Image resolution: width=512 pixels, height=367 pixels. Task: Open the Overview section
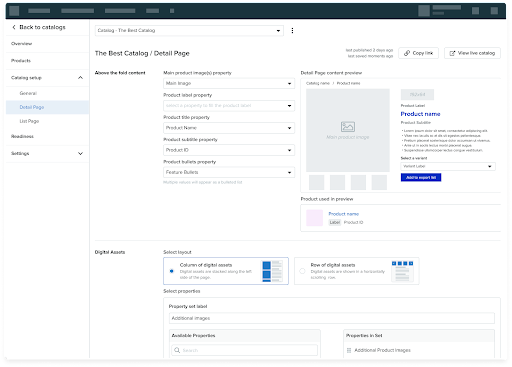point(47,44)
